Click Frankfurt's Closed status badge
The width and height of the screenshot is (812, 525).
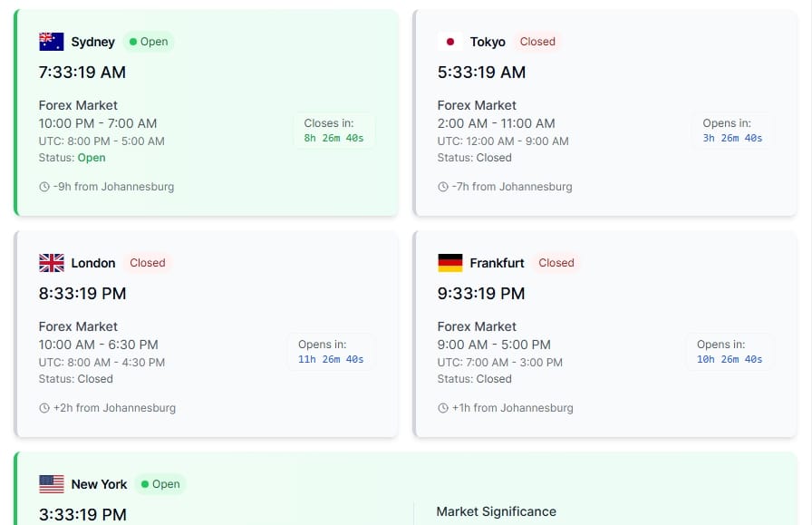pyautogui.click(x=556, y=263)
